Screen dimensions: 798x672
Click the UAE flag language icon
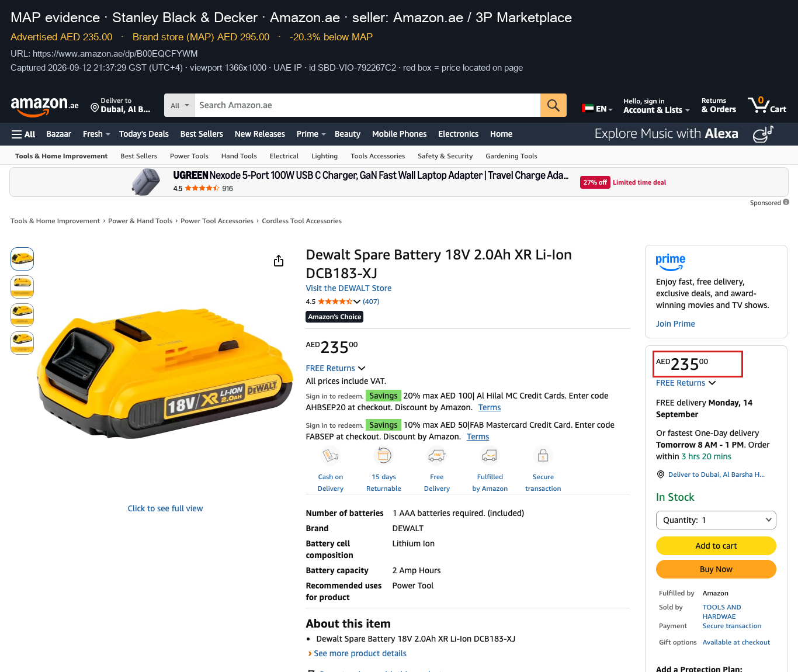tap(588, 108)
